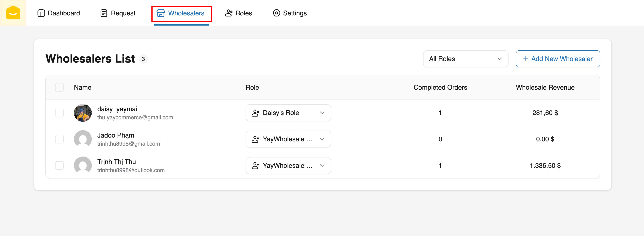Click the Settings gear icon
Viewport: 644px width, 236px height.
[x=276, y=13]
